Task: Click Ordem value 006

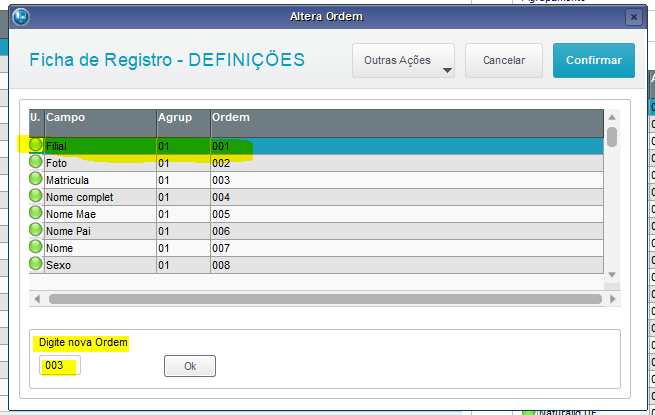Action: pyautogui.click(x=221, y=231)
